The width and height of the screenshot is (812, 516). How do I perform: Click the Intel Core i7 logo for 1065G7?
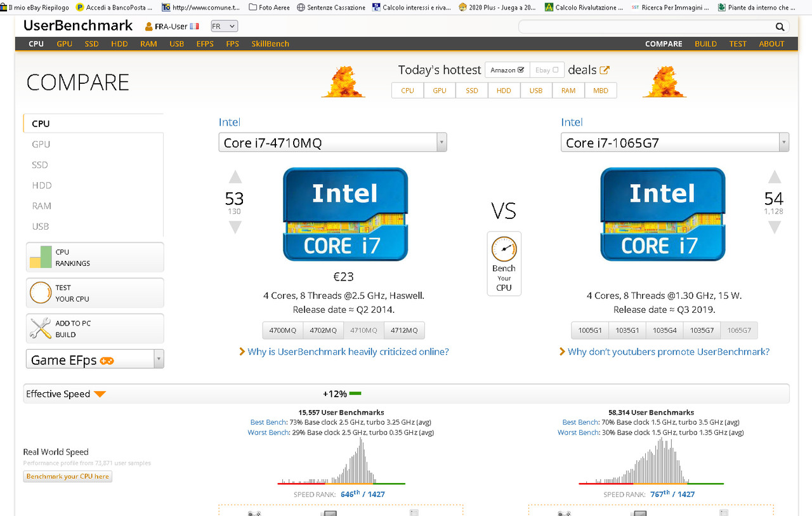click(x=662, y=214)
